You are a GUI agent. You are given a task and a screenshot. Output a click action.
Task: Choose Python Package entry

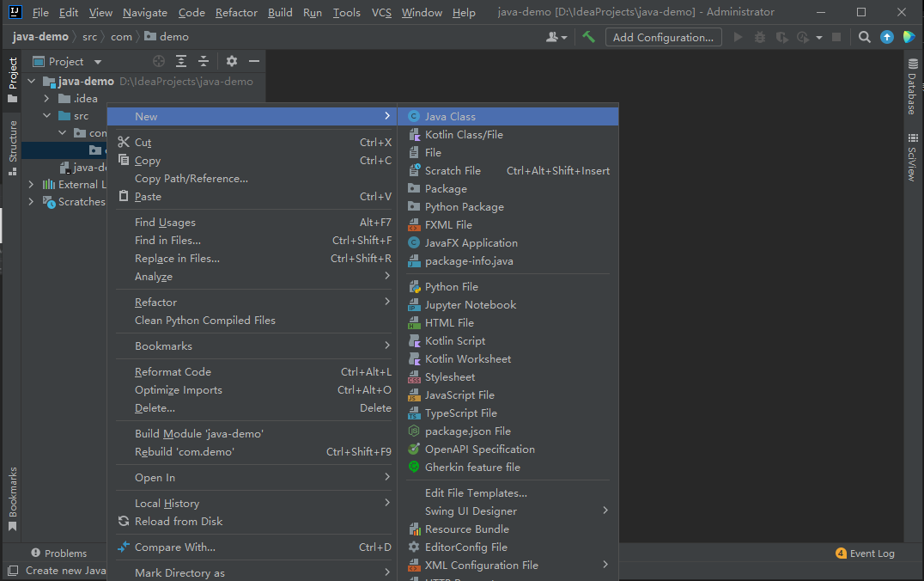click(508, 207)
